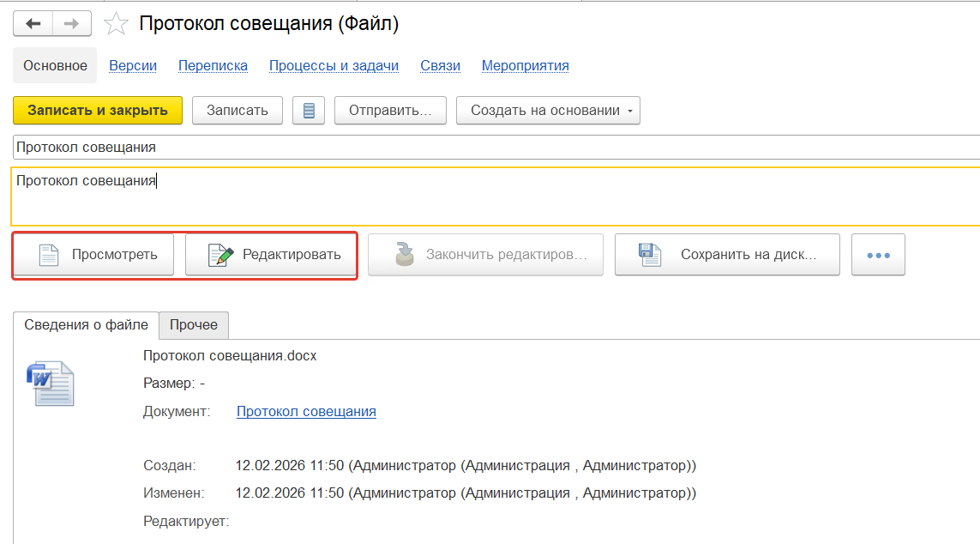This screenshot has height=544, width=980.
Task: Click the forward navigation arrow
Action: tap(71, 23)
